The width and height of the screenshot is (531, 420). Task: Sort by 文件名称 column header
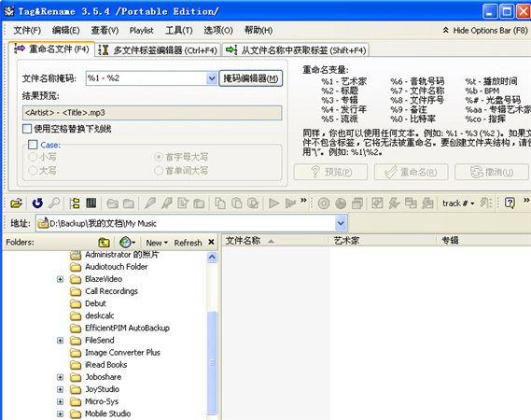pyautogui.click(x=275, y=241)
